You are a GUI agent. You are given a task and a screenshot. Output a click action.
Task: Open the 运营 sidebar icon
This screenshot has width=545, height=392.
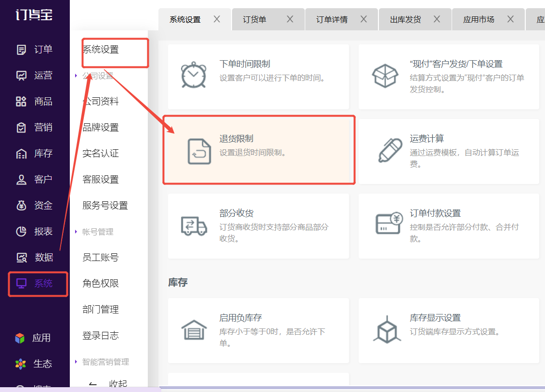pyautogui.click(x=21, y=76)
